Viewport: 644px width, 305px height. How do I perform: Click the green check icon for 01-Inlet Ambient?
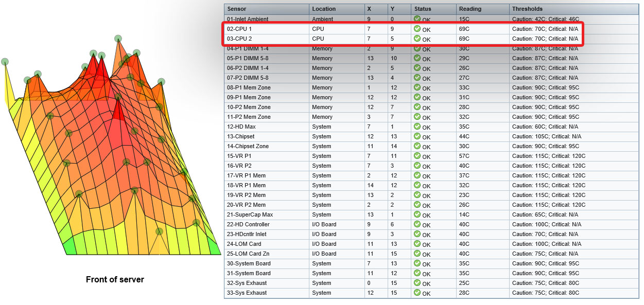[417, 19]
